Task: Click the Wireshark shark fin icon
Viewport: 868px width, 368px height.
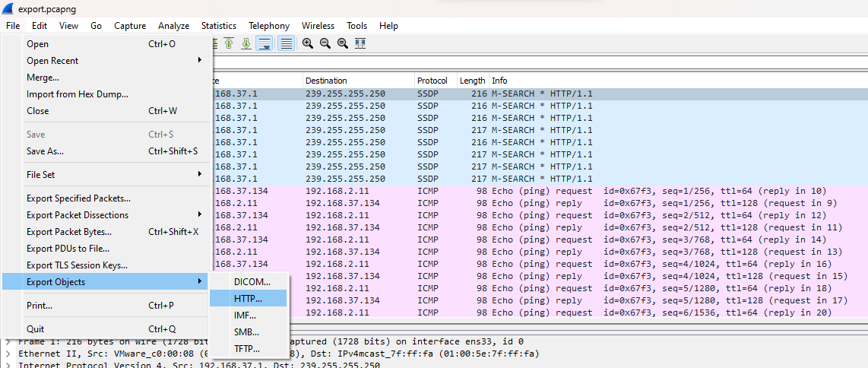Action: [8, 8]
